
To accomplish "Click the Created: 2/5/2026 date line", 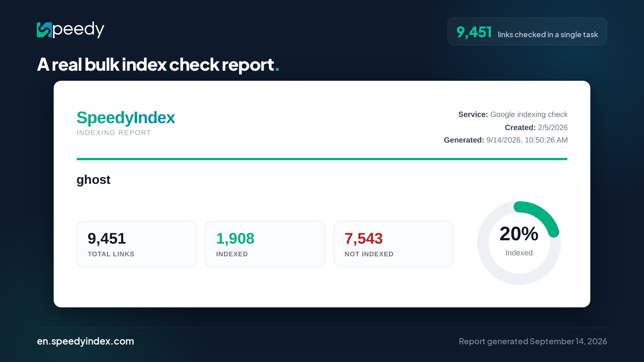I will (536, 128).
